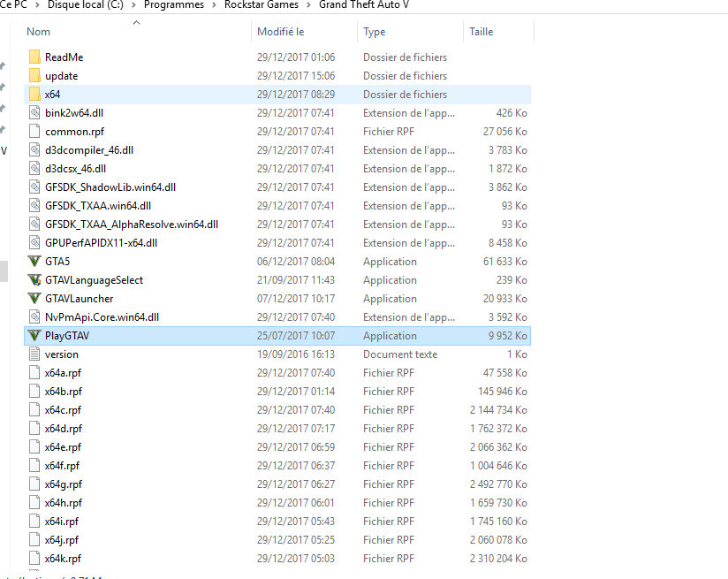Viewport: 728px width, 579px height.
Task: Click NvPmApi.Core.win64.dll size 3 592 Ko
Action: point(508,317)
